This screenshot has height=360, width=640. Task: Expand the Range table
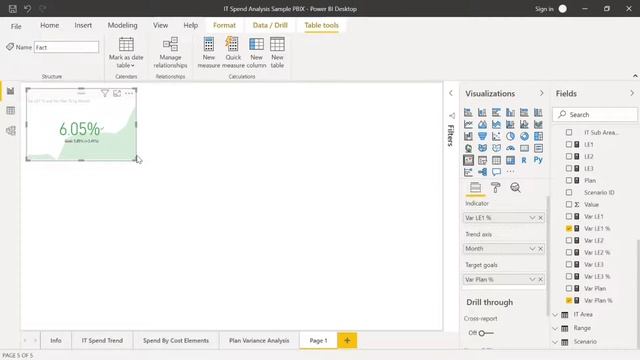click(x=555, y=328)
